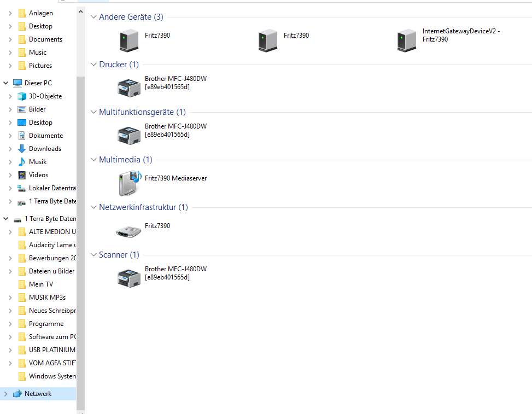Collapse the Multifunktionsgeräte group chevron

tap(93, 112)
